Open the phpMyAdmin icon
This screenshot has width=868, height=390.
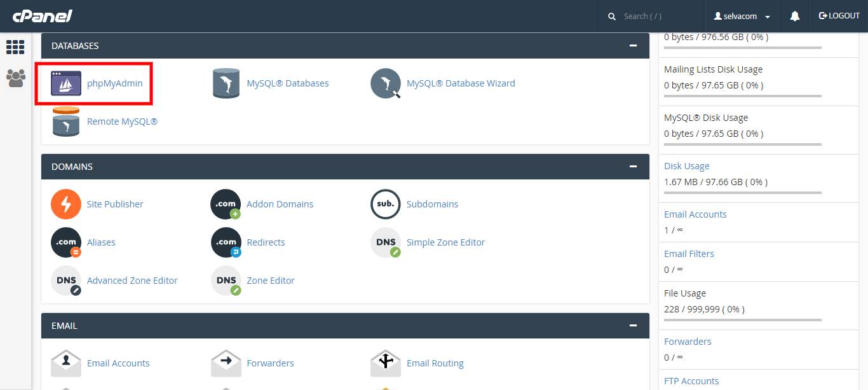[x=66, y=83]
